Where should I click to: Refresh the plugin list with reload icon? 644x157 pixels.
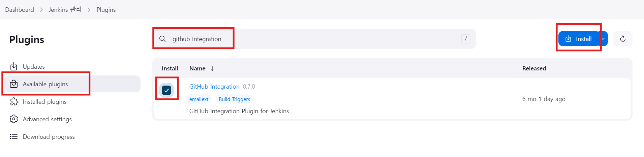tap(622, 39)
